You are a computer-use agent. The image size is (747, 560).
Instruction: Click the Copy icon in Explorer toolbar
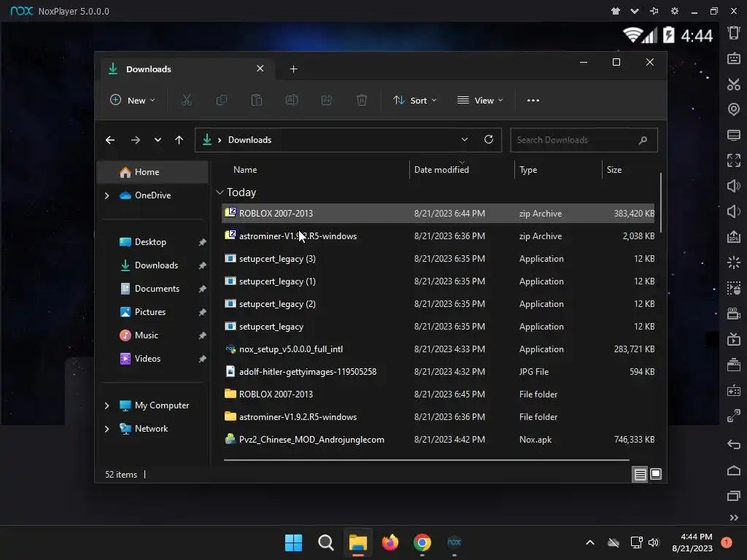click(x=222, y=100)
